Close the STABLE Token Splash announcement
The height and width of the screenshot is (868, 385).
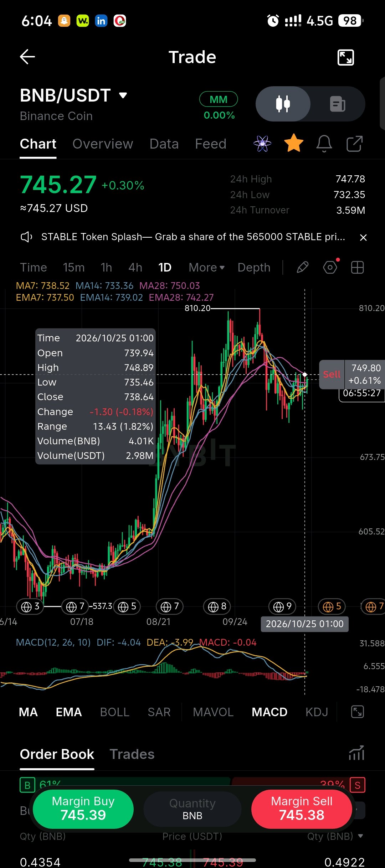[x=363, y=237]
